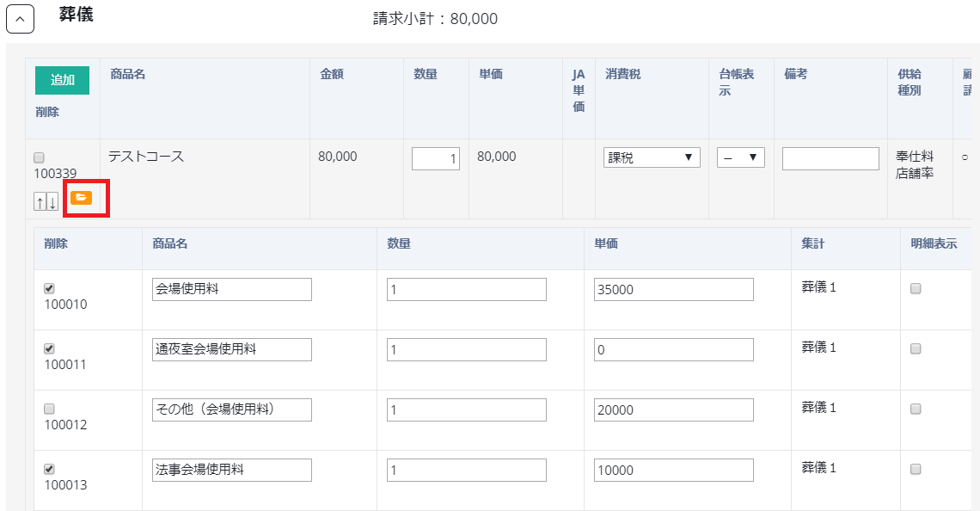Move row 100339 up with the up arrow
This screenshot has height=511, width=980.
pyautogui.click(x=40, y=202)
